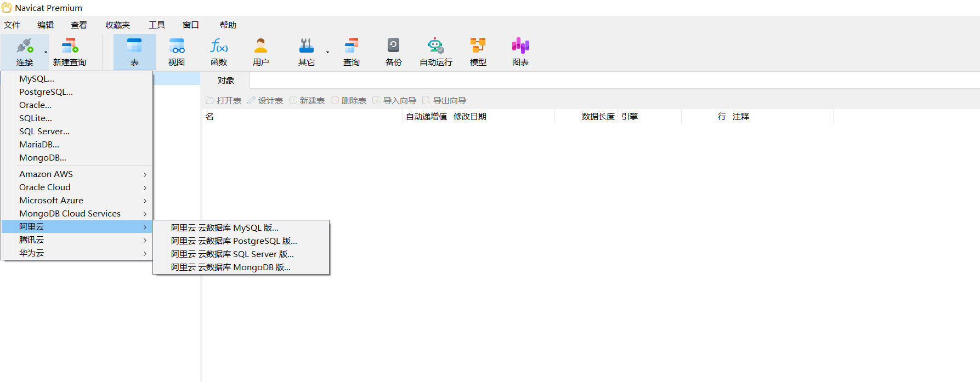Open the Model (模型) tool
Viewport: 980px width, 382px height.
[x=478, y=52]
